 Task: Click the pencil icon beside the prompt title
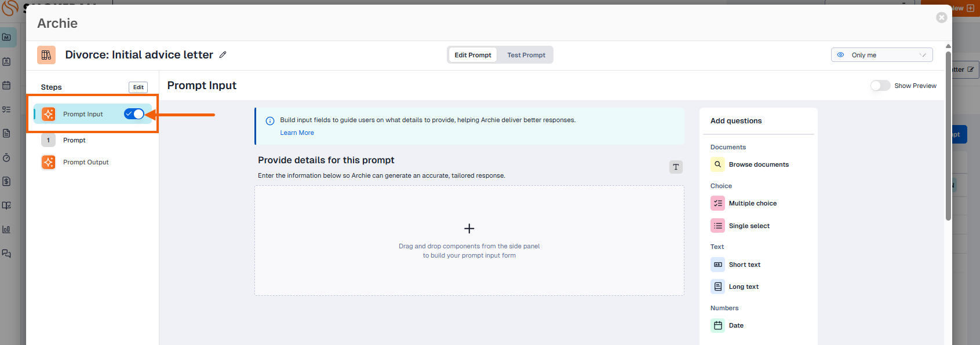(x=223, y=55)
